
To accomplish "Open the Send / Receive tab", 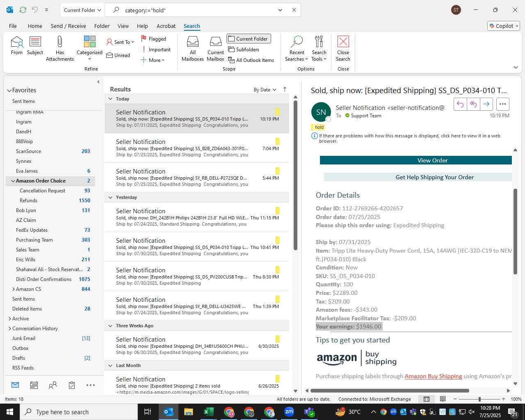I will pyautogui.click(x=68, y=26).
